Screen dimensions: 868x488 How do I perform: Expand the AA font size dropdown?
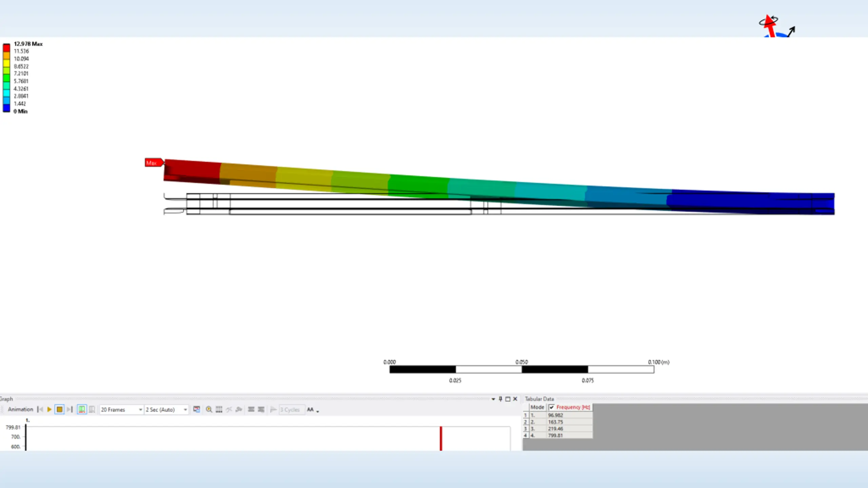[317, 411]
